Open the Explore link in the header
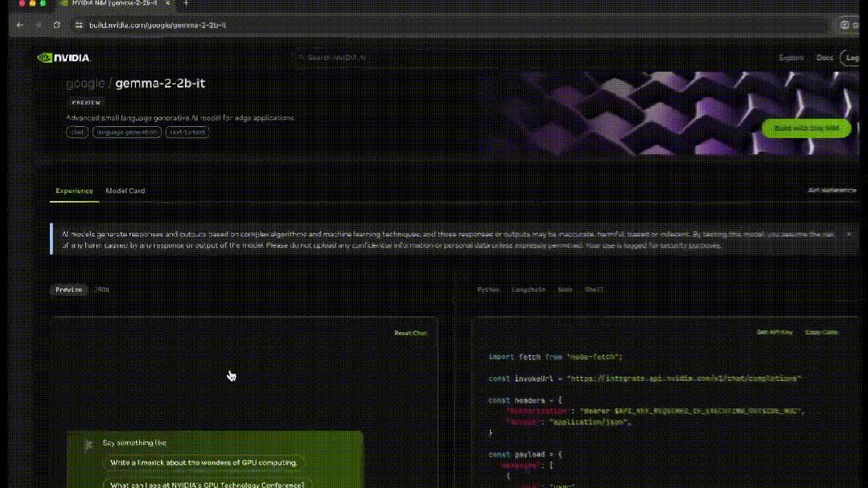The height and width of the screenshot is (488, 868). pyautogui.click(x=791, y=58)
